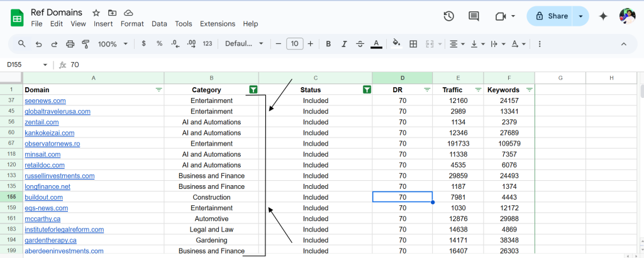Open Share options dropdown arrow
This screenshot has width=644, height=258.
click(580, 16)
